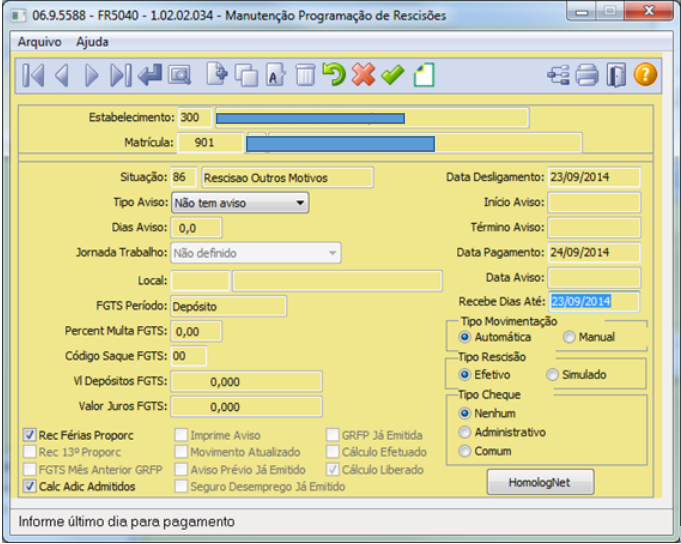This screenshot has width=681, height=544.
Task: Click the application icon in title bar
Action: (x=19, y=16)
